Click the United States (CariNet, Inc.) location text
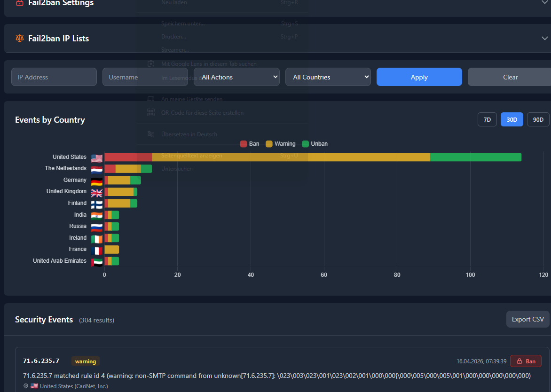The image size is (551, 392). tap(74, 386)
